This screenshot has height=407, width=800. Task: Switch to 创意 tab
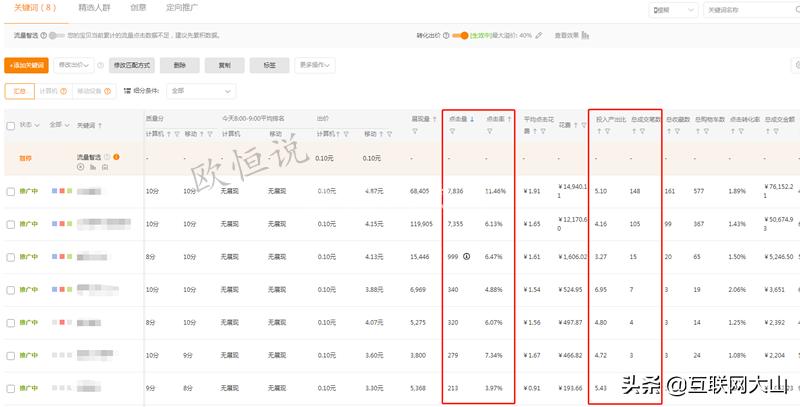[x=138, y=8]
